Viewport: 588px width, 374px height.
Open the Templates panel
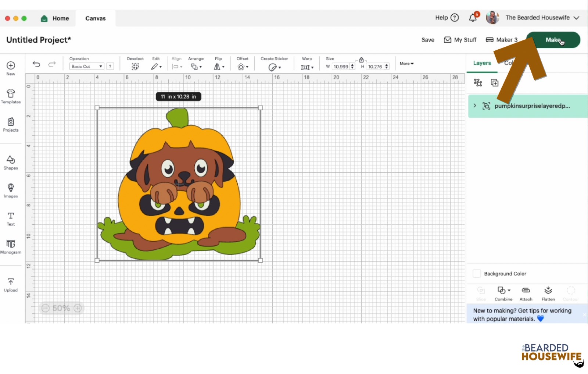pyautogui.click(x=11, y=96)
